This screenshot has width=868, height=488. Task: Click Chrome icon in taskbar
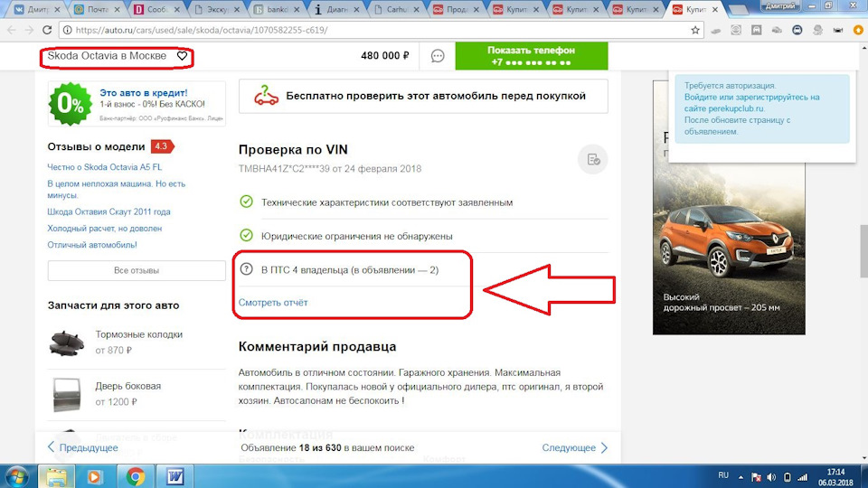pos(135,476)
